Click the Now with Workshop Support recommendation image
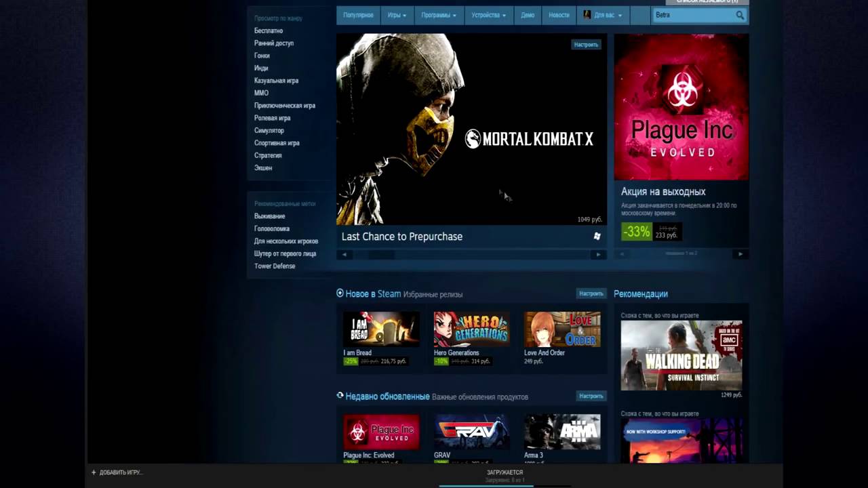Screen dimensions: 868x488 (x=682, y=441)
